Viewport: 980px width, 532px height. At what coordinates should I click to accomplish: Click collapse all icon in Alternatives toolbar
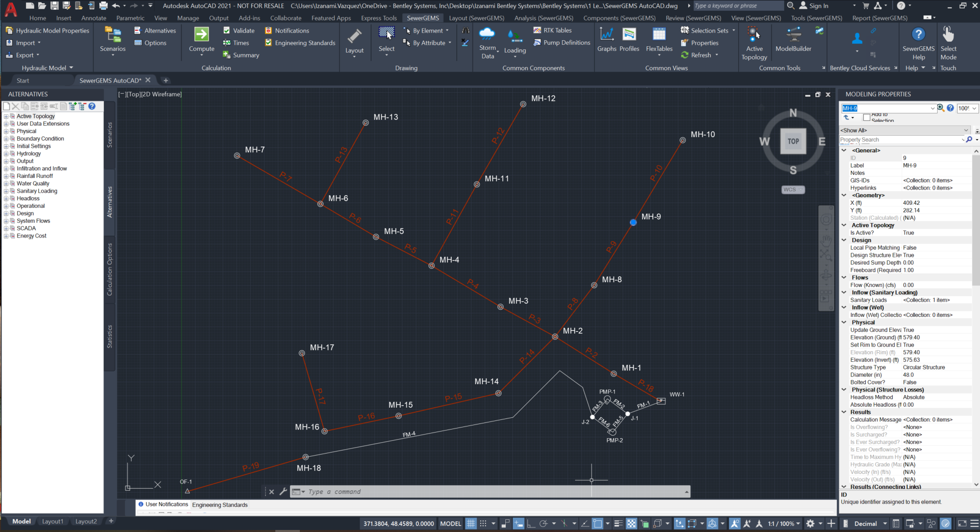[82, 106]
